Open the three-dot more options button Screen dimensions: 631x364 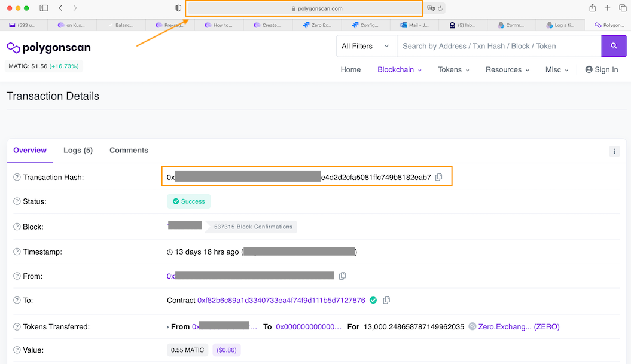[x=614, y=151]
